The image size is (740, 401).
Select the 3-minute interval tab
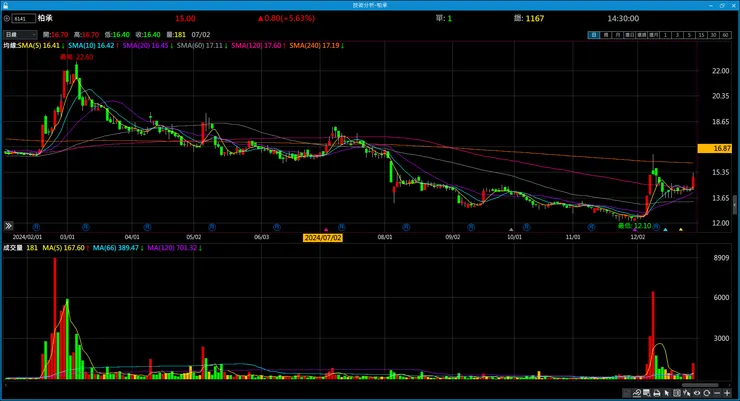tap(677, 35)
